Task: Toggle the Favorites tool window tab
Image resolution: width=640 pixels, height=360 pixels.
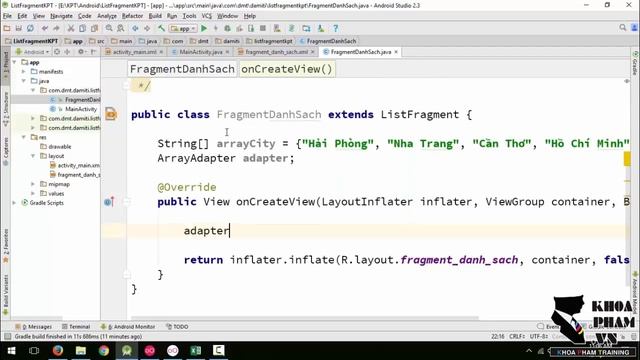Action: point(6,246)
